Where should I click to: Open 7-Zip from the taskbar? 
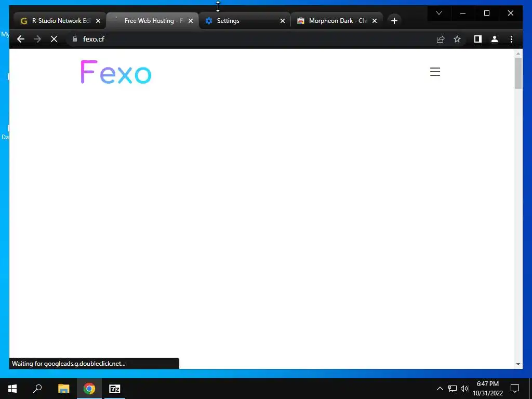coord(115,389)
